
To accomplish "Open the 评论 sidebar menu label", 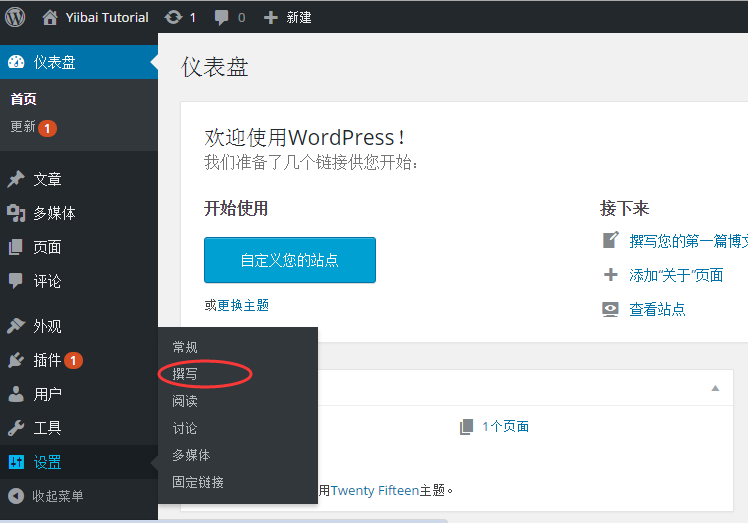I will 47,281.
